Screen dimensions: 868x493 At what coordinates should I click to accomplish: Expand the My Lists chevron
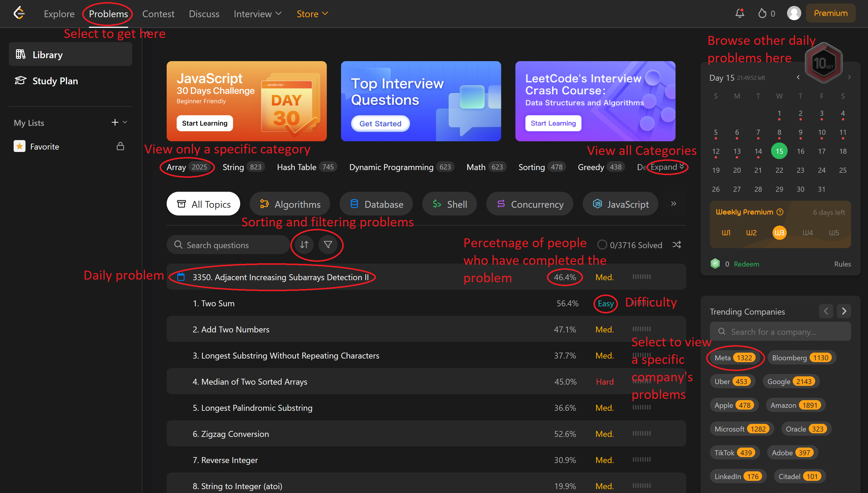125,122
